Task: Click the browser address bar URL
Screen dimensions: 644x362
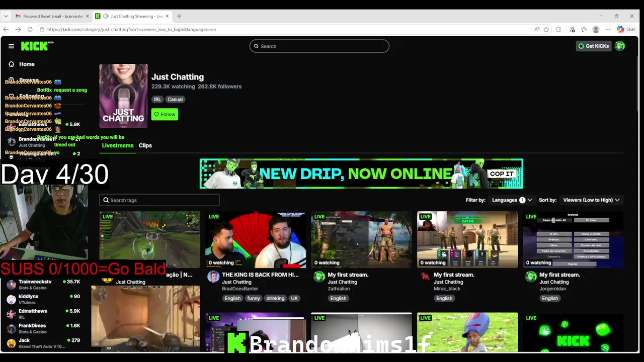Action: [x=132, y=29]
